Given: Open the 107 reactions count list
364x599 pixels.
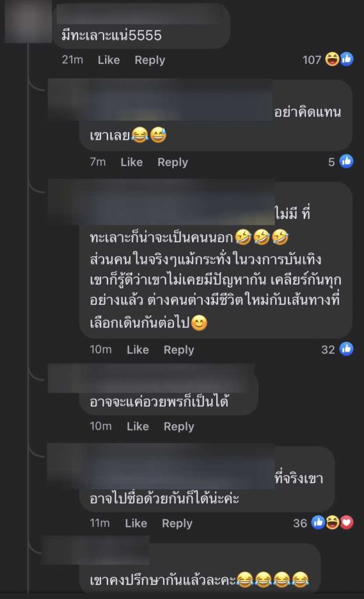Looking at the screenshot, I should click(x=312, y=60).
